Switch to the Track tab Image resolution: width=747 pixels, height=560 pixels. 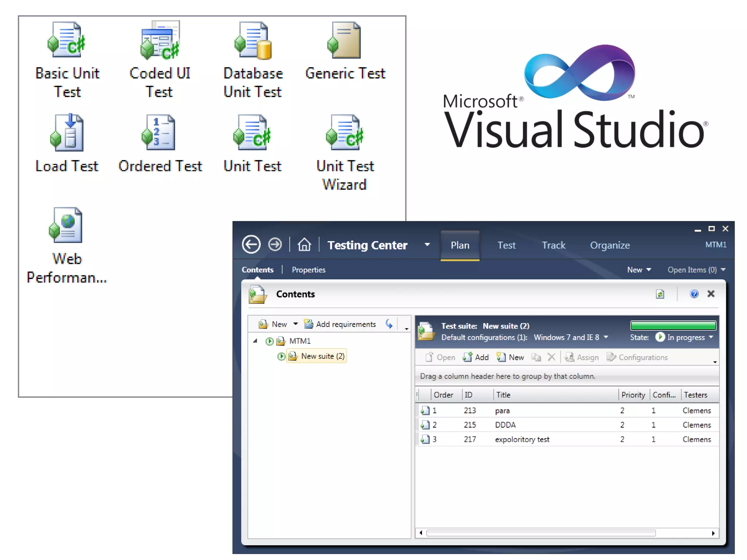point(553,245)
